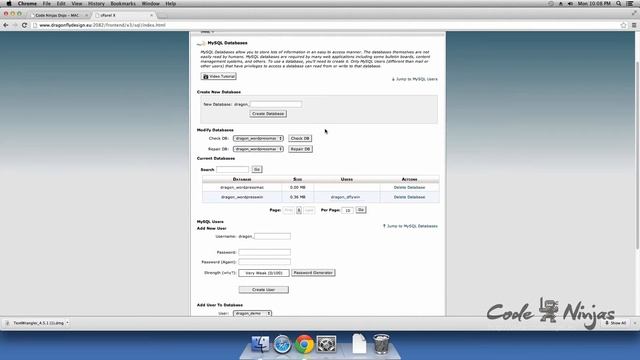Open the Password Generator
This screenshot has height=360, width=640.
pyautogui.click(x=313, y=273)
